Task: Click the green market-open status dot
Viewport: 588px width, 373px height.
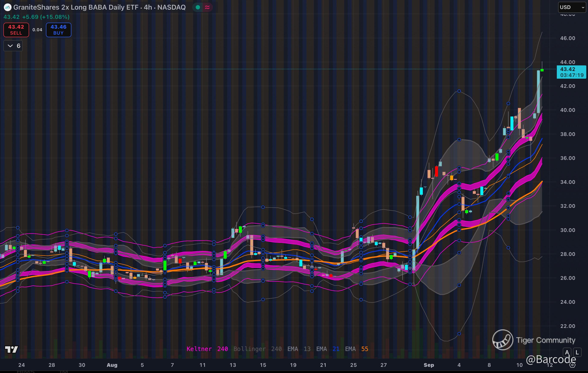Action: pos(198,7)
